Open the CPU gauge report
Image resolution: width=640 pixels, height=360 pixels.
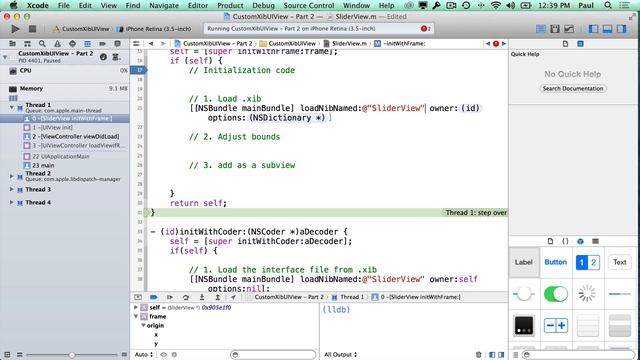point(65,71)
